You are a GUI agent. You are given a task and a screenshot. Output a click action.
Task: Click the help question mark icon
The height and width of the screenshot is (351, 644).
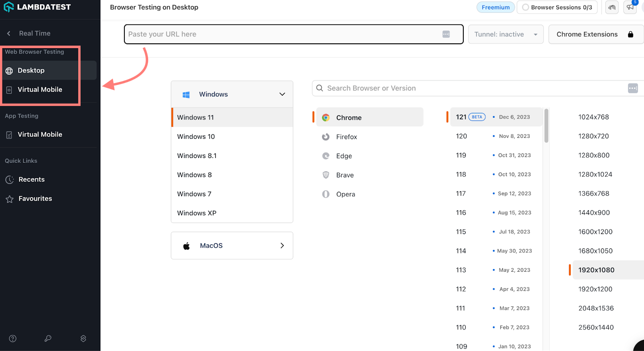(13, 339)
